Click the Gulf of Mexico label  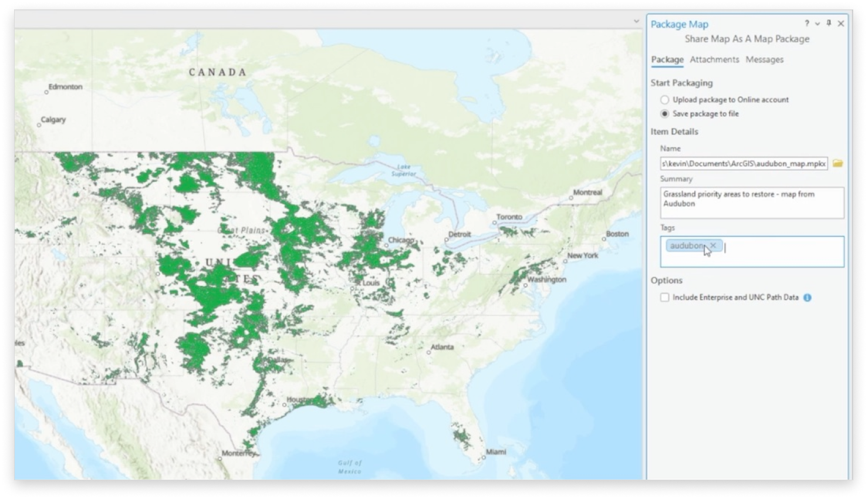click(350, 467)
